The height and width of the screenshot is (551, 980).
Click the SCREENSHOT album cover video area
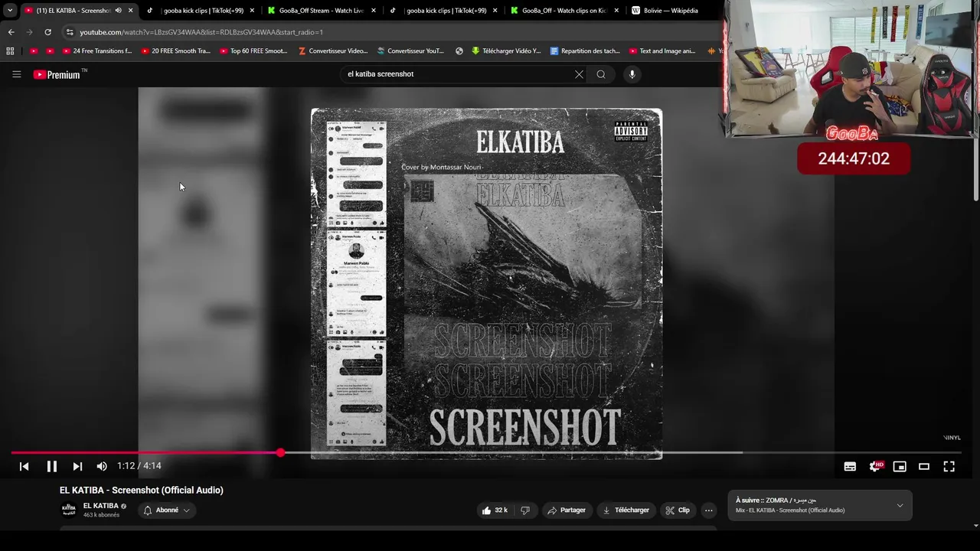coord(486,283)
